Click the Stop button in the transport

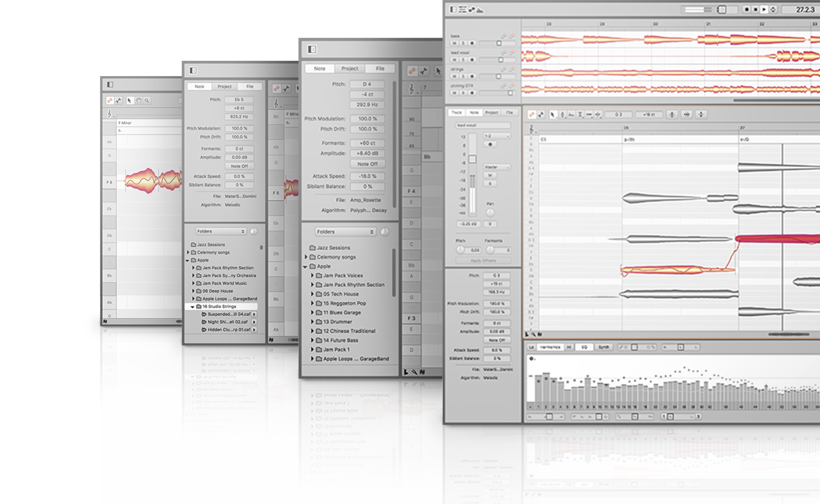point(756,9)
